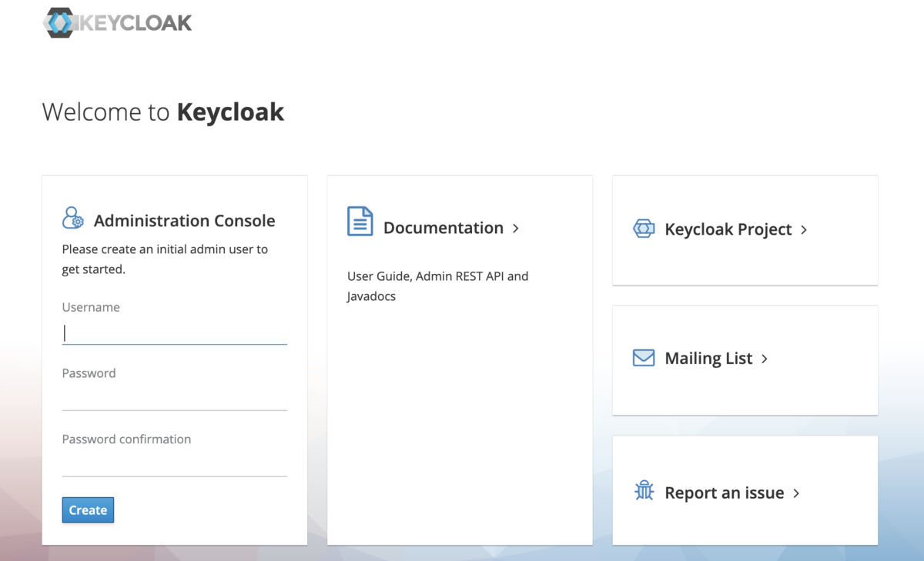Click the Administration Console heading
Image resolution: width=924 pixels, height=561 pixels.
pos(185,221)
